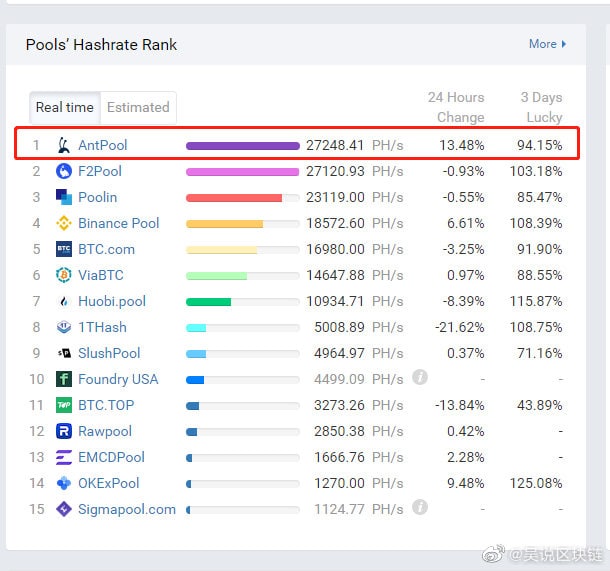Screen dimensions: 610x571
Task: Click the AntPool logo icon
Action: [x=64, y=145]
